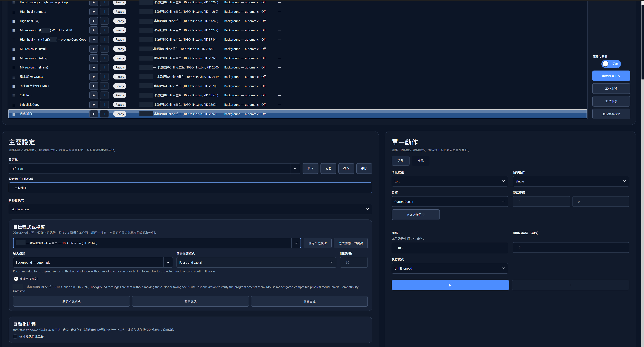
Task: Click the 擷取游標位置 button
Action: pyautogui.click(x=415, y=215)
